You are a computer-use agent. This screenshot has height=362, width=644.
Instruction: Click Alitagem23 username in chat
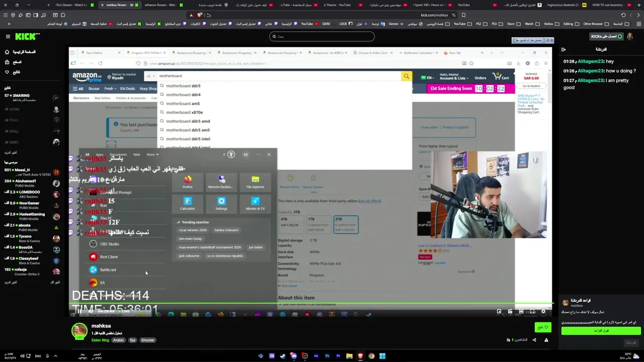(x=590, y=61)
